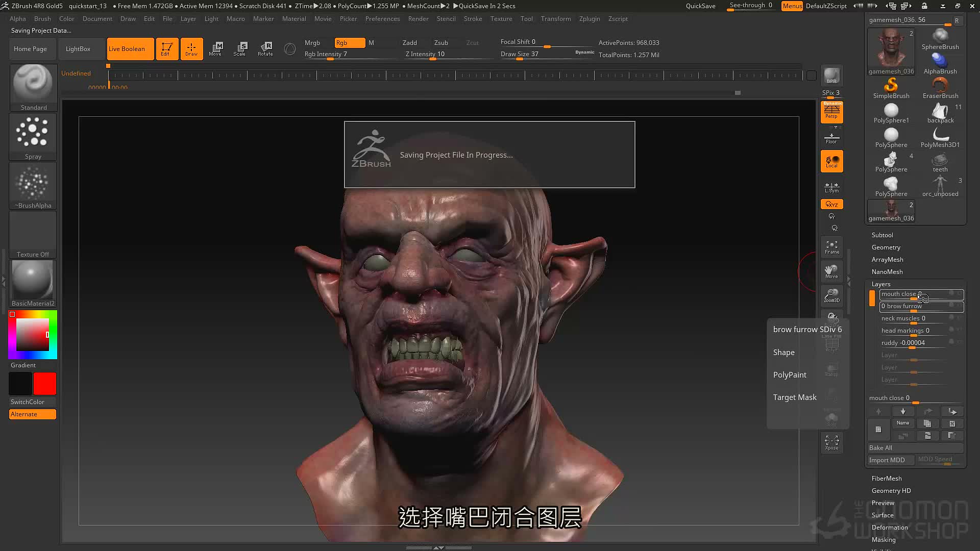Open the Zplugin menu
This screenshot has width=980, height=551.
[x=590, y=19]
